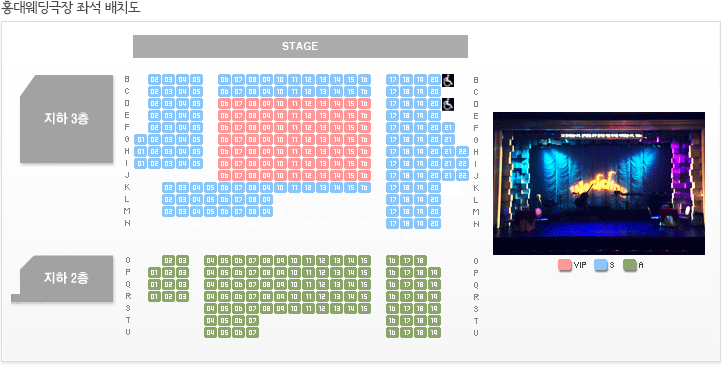This screenshot has width=722, height=365.
Task: Select seat 02 in row B
Action: click(154, 80)
